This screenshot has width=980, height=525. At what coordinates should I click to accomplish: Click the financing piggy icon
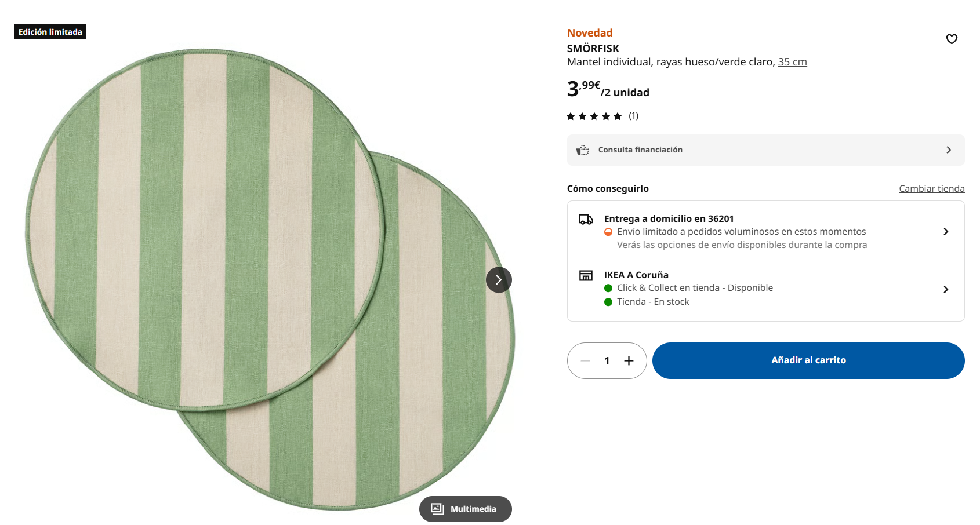[582, 150]
